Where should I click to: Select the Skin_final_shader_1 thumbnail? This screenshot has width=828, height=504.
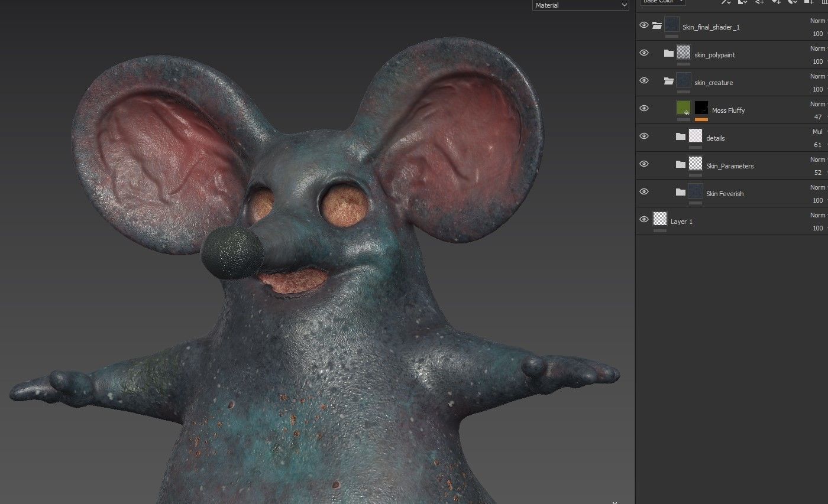point(671,24)
